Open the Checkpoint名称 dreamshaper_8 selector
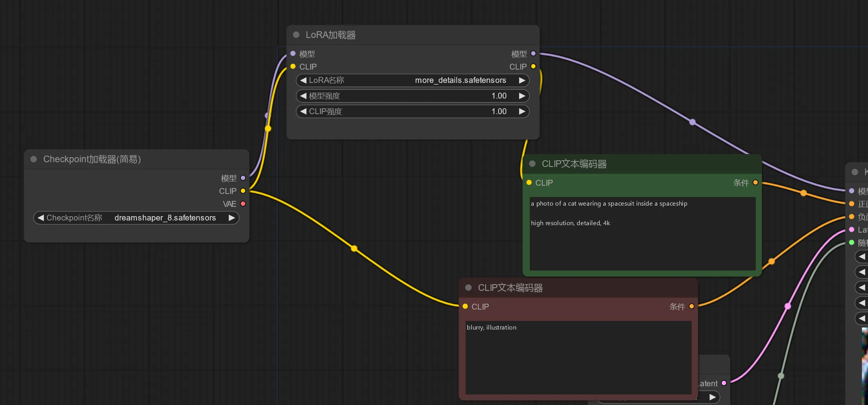Image resolution: width=868 pixels, height=405 pixels. 136,218
